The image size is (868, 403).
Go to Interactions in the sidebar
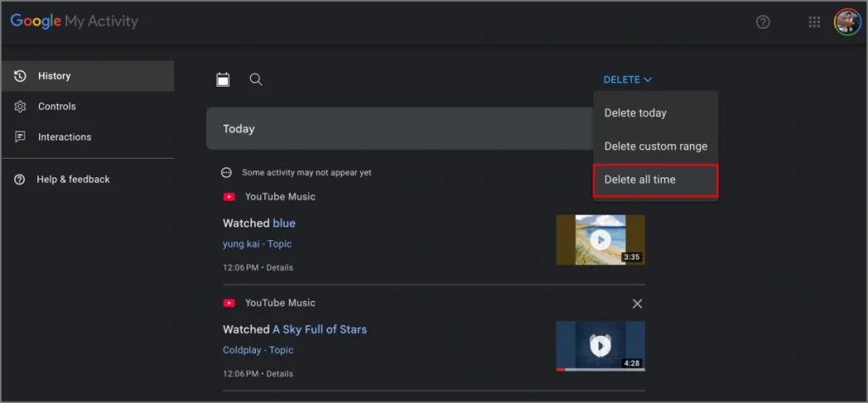click(88, 137)
